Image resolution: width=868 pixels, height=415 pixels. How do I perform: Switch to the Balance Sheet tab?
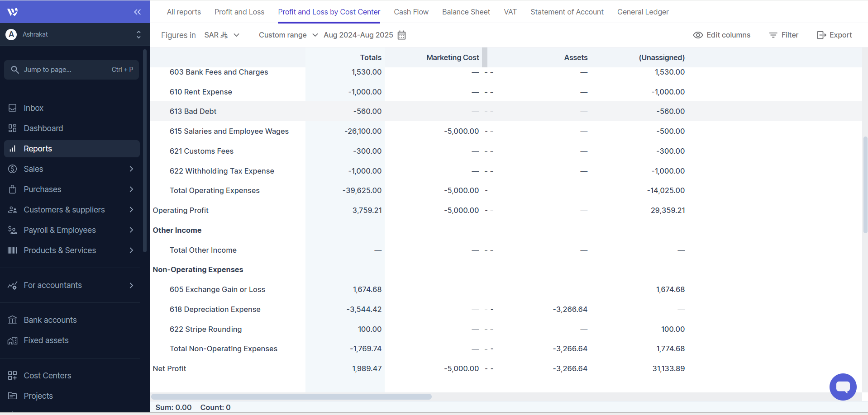[466, 12]
